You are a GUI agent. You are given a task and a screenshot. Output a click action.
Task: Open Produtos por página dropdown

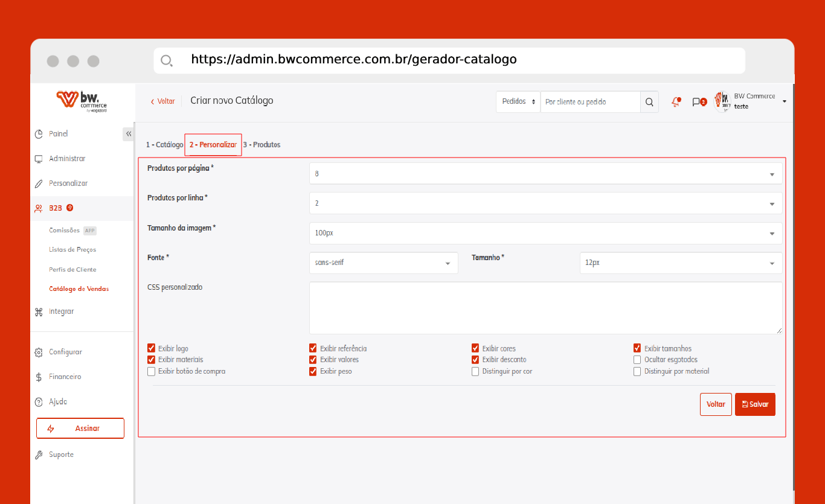click(545, 173)
